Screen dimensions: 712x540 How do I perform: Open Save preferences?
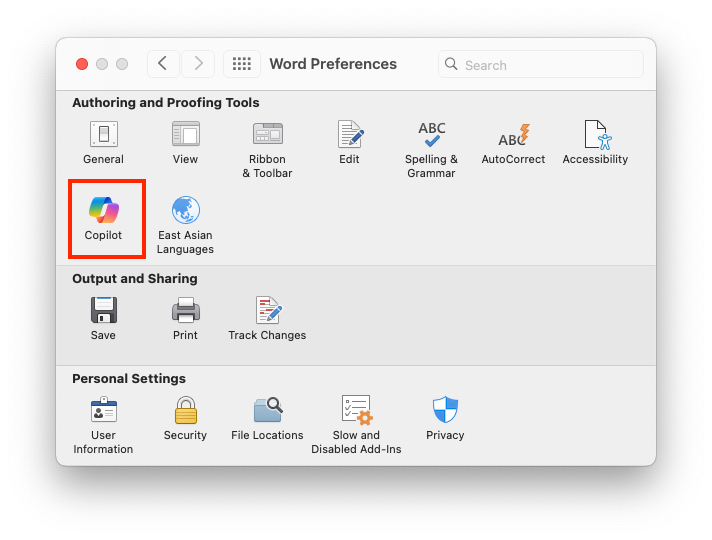[103, 311]
